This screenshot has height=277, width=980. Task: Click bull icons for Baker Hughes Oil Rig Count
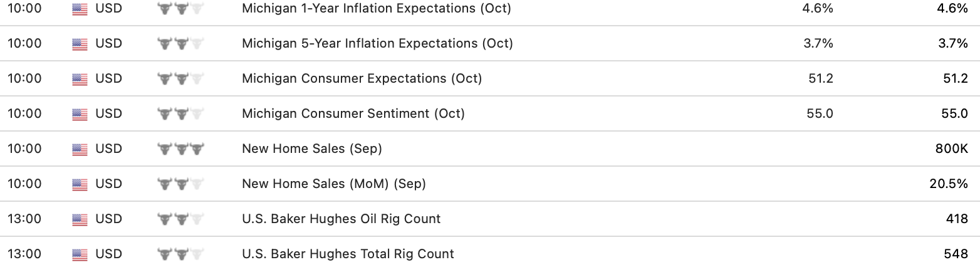[180, 219]
